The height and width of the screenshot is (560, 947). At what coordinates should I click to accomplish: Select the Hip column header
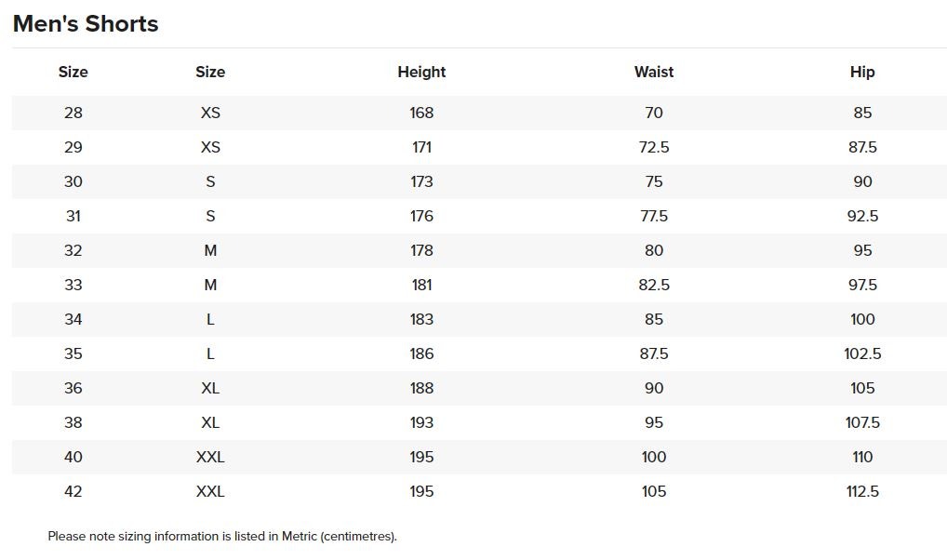(862, 72)
